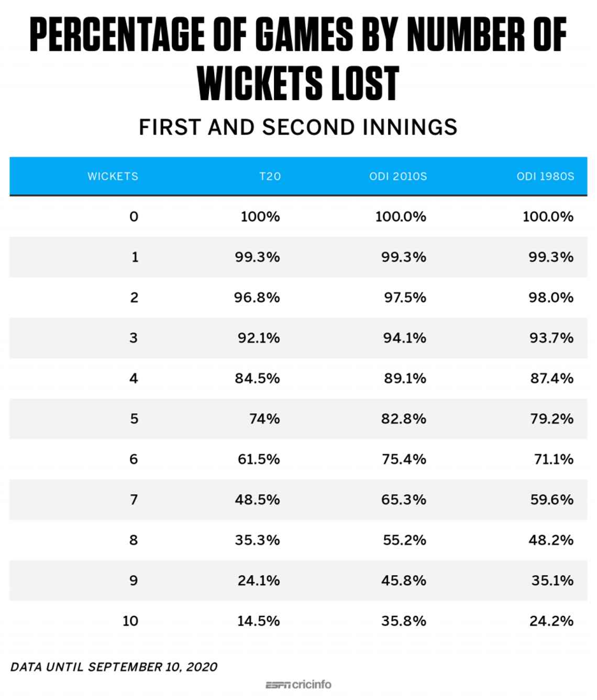
Task: Click the 48.5% T20 cell
Action: [257, 499]
